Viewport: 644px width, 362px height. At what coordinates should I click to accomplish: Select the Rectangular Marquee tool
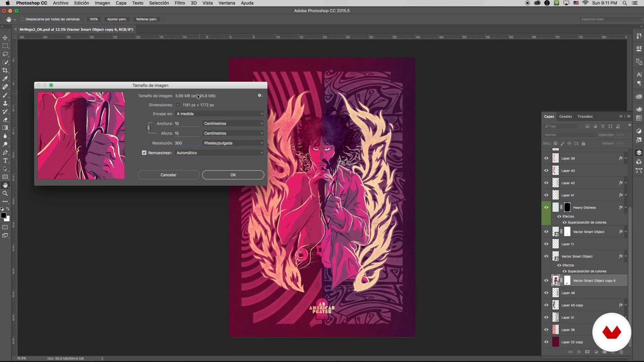pyautogui.click(x=5, y=46)
